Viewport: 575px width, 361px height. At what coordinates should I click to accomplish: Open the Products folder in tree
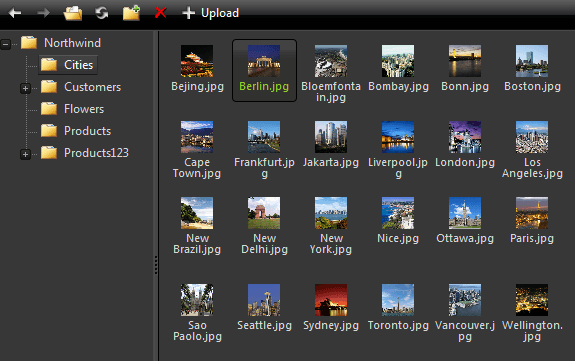[76, 131]
